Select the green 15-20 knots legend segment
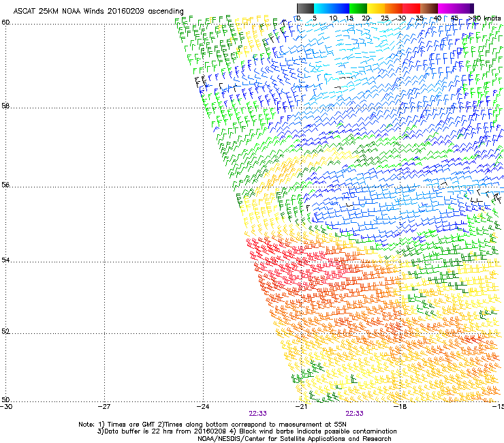This screenshot has height=443, width=504. [x=358, y=8]
